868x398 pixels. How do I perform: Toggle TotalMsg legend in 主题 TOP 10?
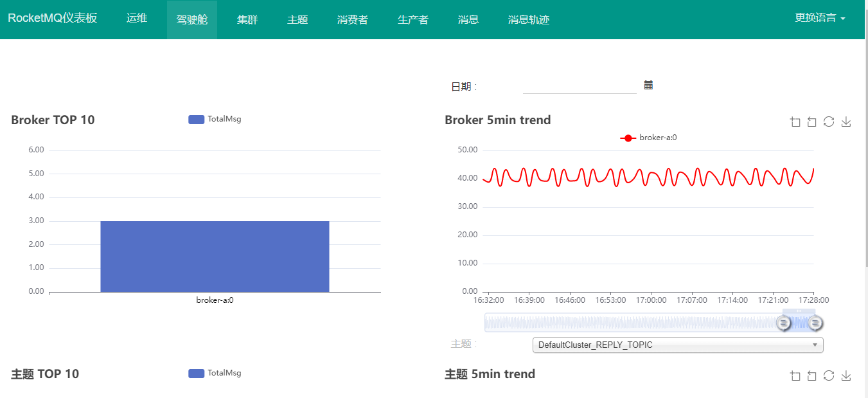pos(215,373)
